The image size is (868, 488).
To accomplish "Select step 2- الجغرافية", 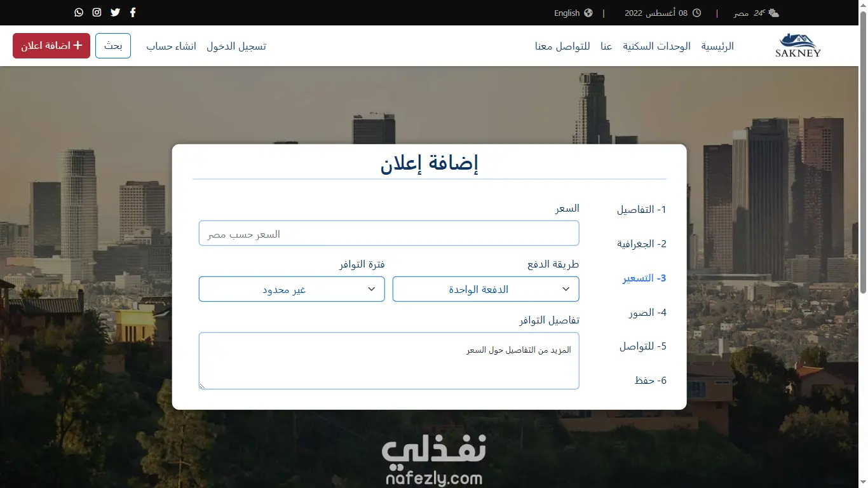I will (x=641, y=244).
